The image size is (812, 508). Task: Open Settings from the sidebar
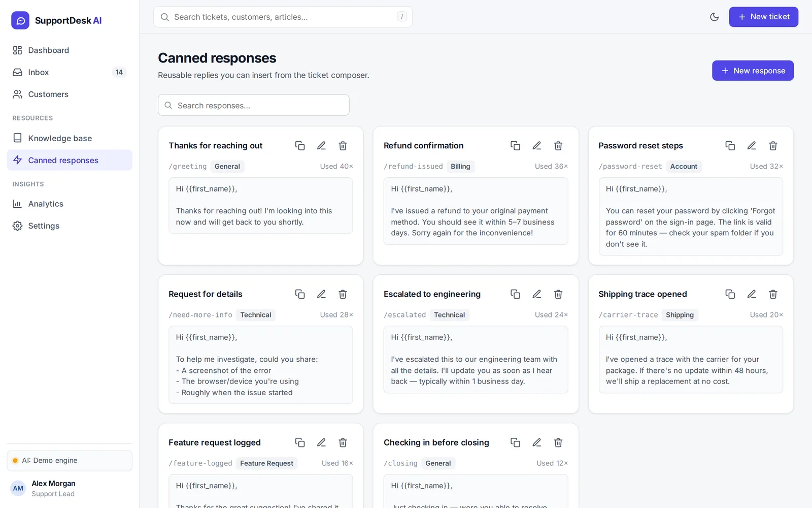pyautogui.click(x=70, y=226)
